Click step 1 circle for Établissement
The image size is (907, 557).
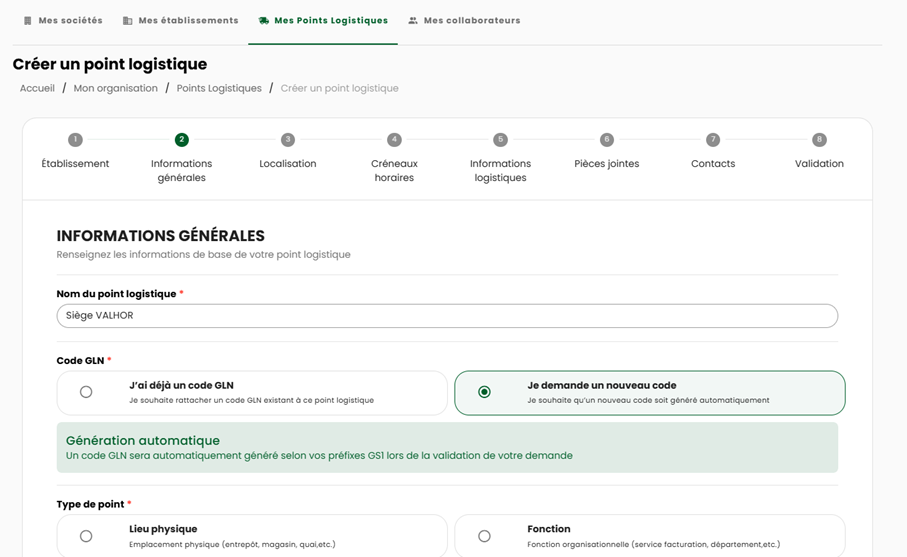click(x=75, y=139)
